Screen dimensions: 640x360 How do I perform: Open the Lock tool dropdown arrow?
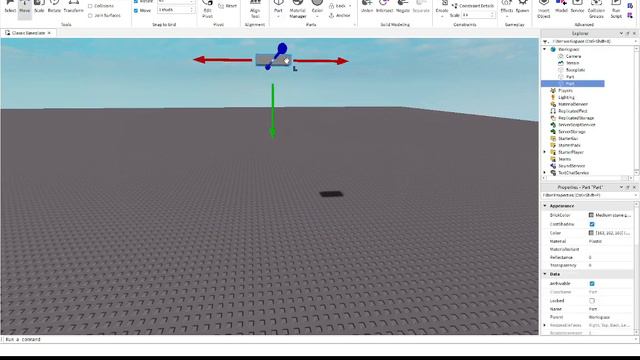click(350, 6)
